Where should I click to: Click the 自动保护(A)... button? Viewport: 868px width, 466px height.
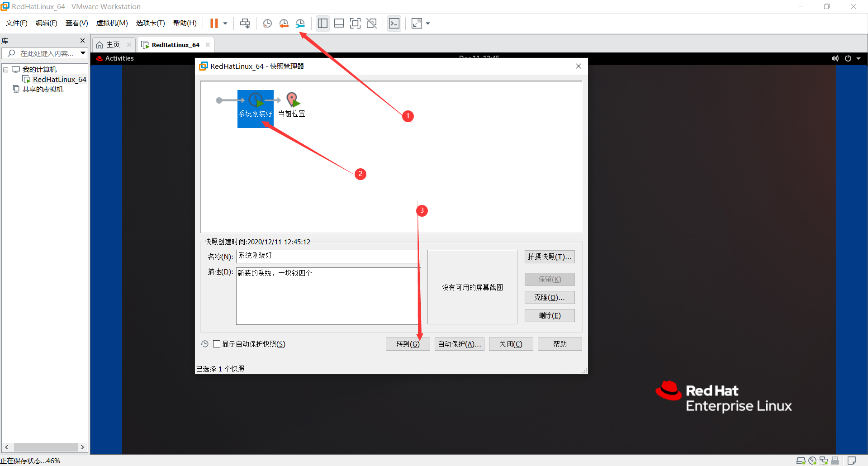(460, 344)
